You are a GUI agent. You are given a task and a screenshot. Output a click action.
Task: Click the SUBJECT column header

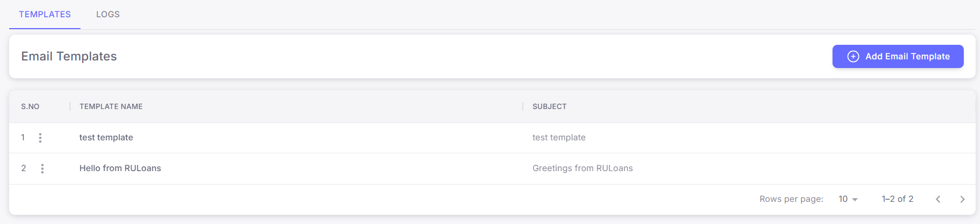pyautogui.click(x=549, y=107)
